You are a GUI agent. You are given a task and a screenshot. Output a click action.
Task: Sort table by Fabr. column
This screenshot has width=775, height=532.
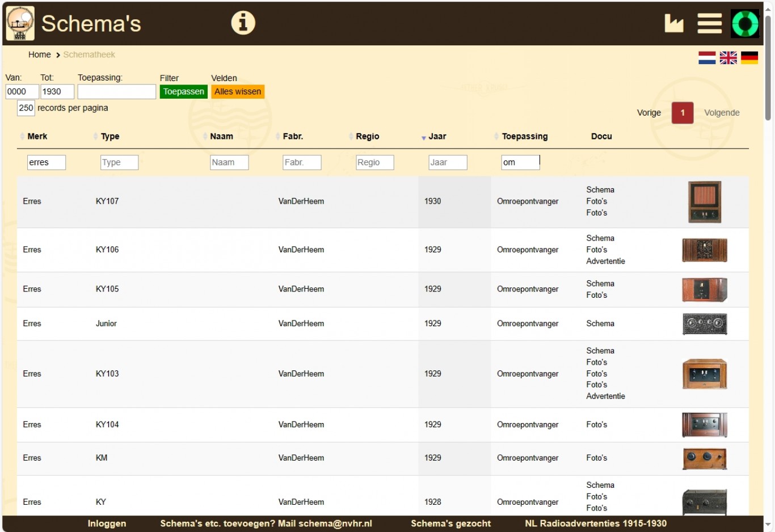coord(293,136)
